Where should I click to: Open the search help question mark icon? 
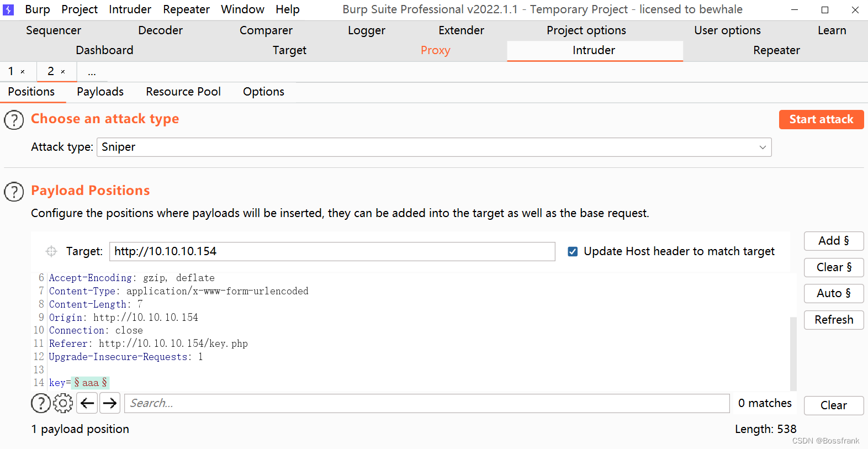coord(41,403)
